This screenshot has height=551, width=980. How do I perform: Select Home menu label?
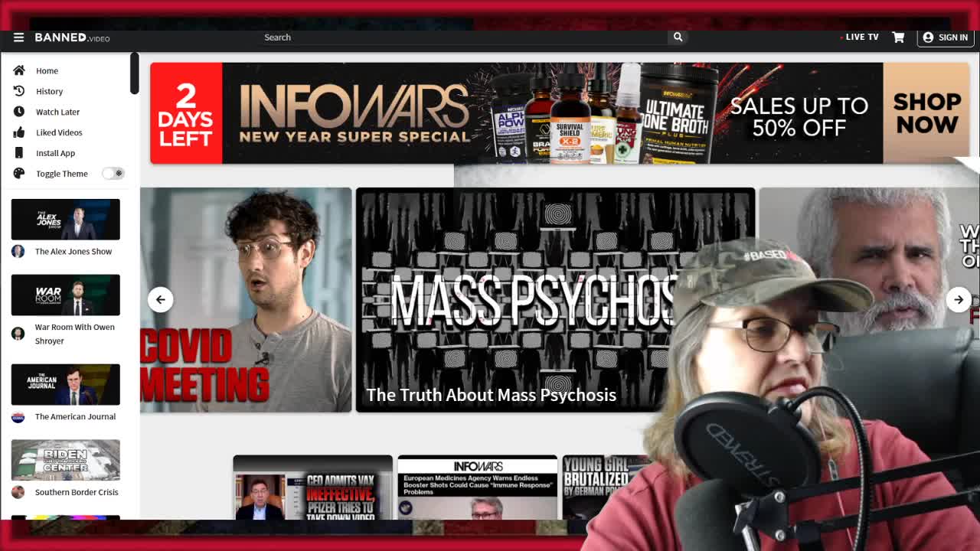(47, 70)
